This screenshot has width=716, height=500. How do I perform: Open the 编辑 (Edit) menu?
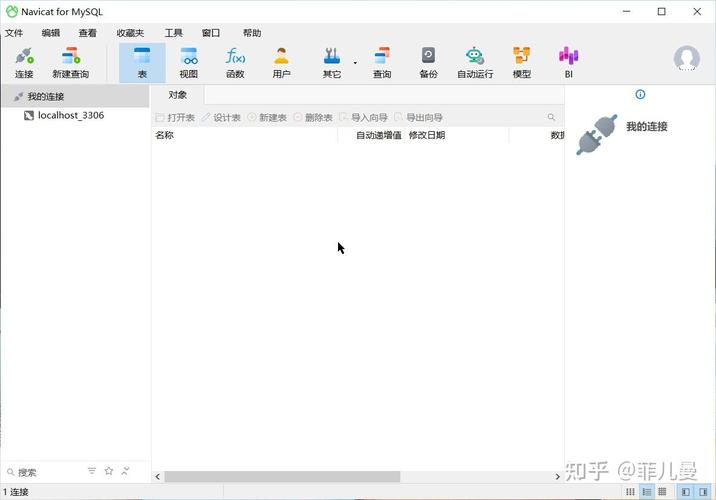click(50, 33)
